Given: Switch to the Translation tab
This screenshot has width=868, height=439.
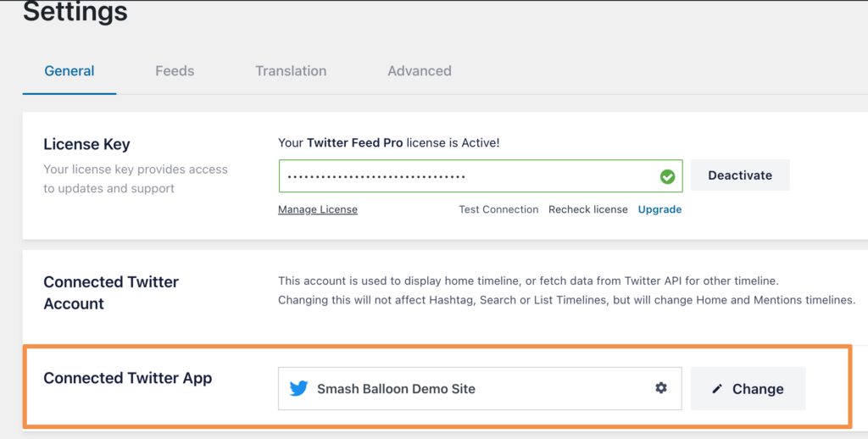Looking at the screenshot, I should (x=291, y=71).
